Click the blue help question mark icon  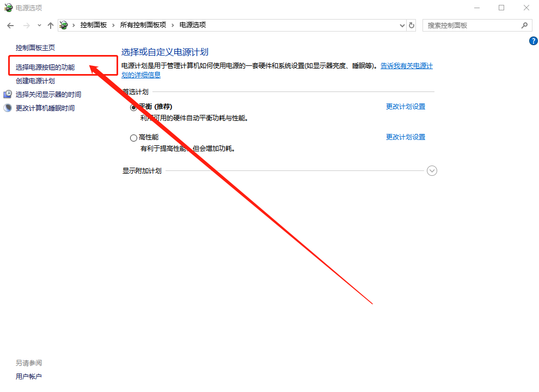[x=533, y=41]
